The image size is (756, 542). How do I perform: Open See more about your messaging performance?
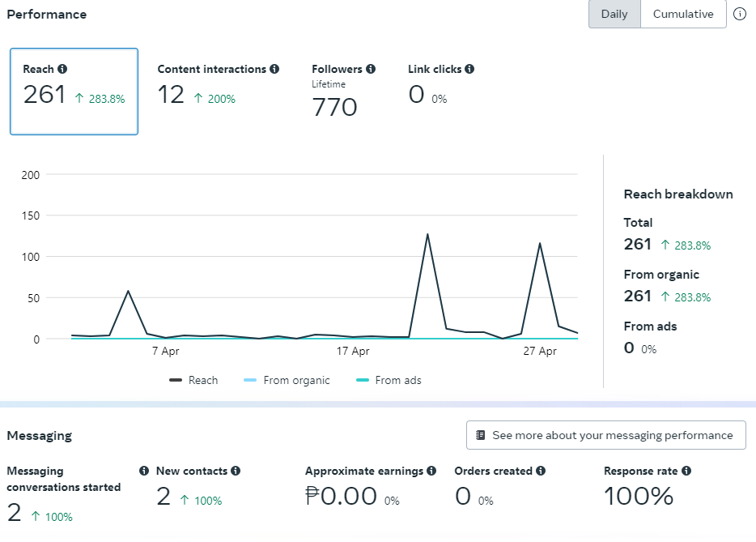pos(605,435)
